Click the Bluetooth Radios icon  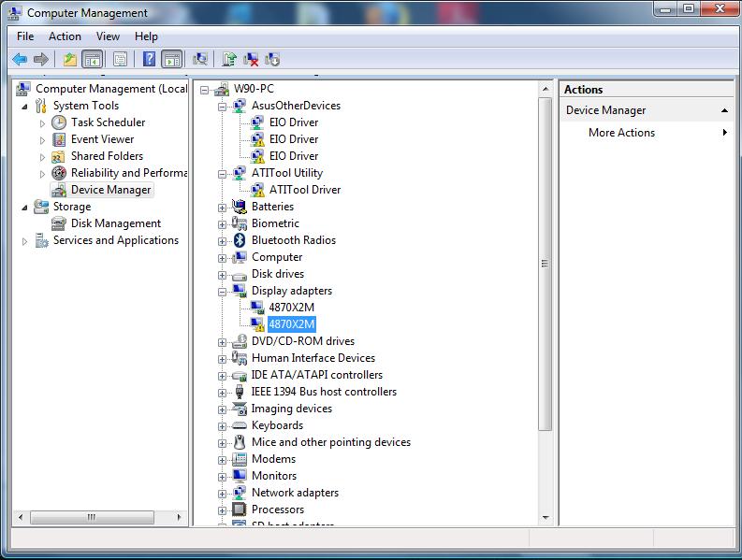pos(240,240)
